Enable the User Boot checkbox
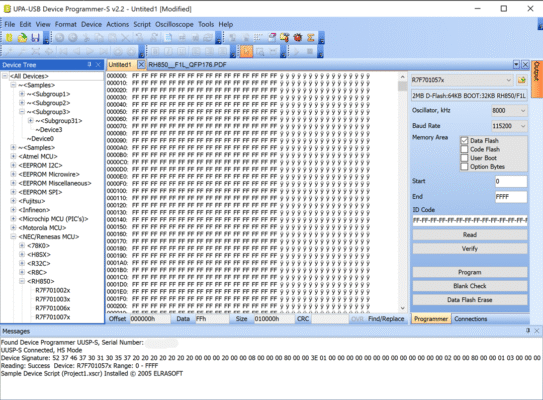The image size is (543, 400). click(x=464, y=158)
